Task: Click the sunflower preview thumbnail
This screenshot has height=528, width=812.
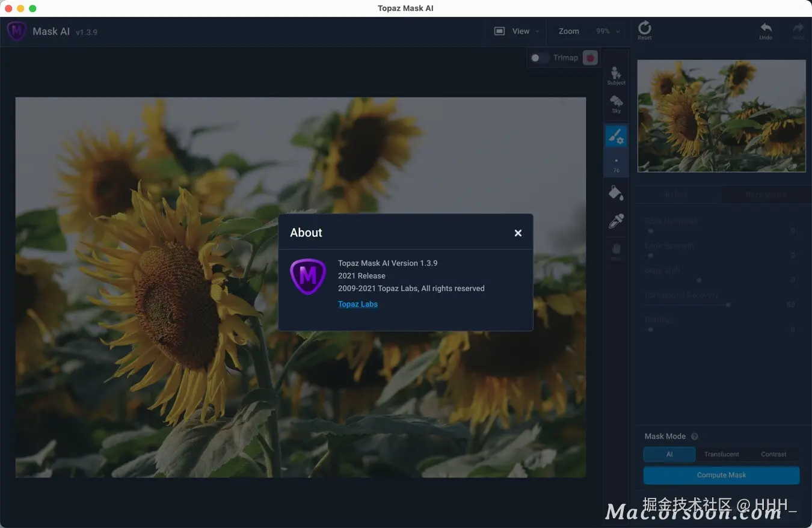Action: click(x=721, y=116)
